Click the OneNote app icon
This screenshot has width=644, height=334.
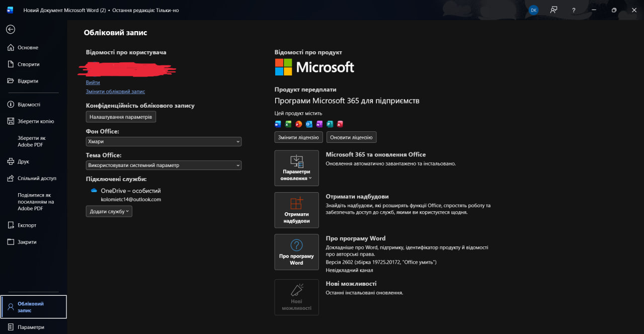(319, 124)
